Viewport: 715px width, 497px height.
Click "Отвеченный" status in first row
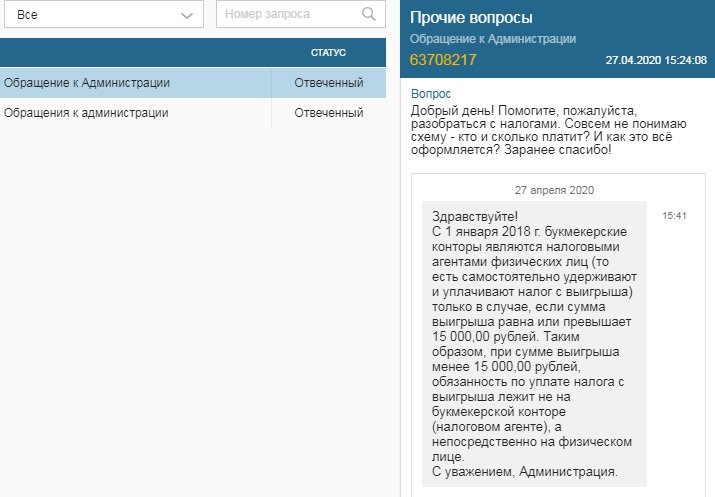click(328, 83)
